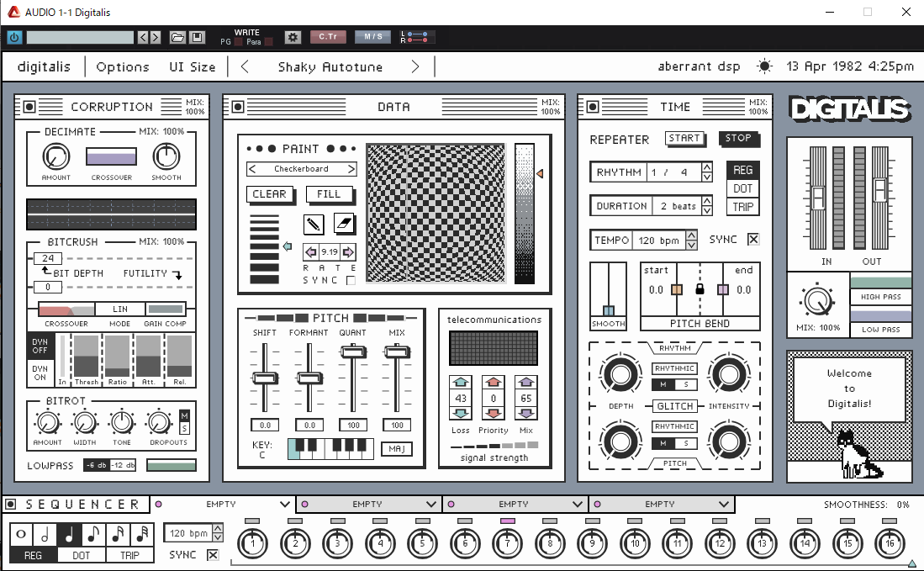924x571 pixels.
Task: Click the Repeater STOP button
Action: 738,138
